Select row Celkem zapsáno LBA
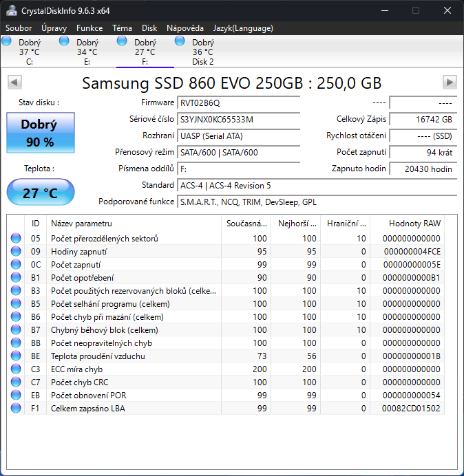This screenshot has width=464, height=476. 226,408
